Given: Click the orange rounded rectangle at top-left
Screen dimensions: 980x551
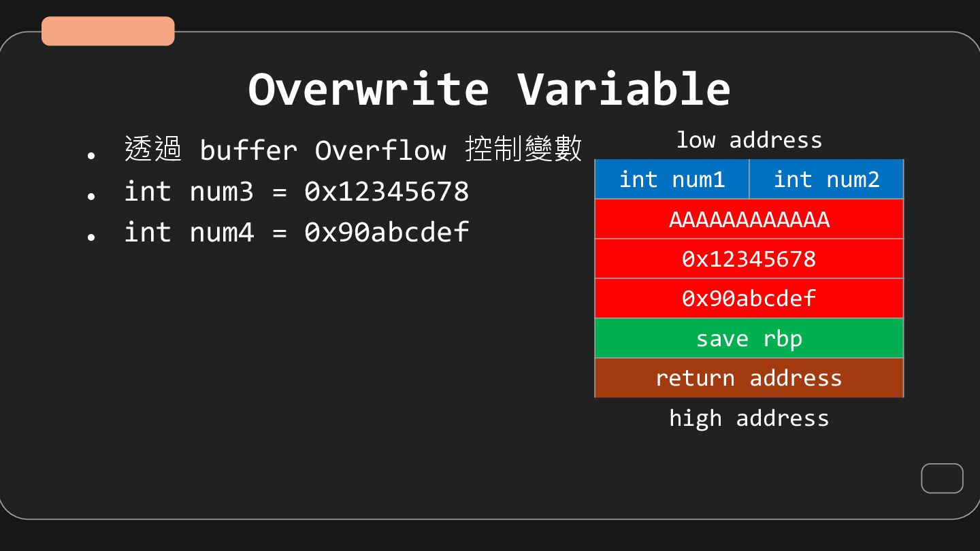Looking at the screenshot, I should pos(108,31).
